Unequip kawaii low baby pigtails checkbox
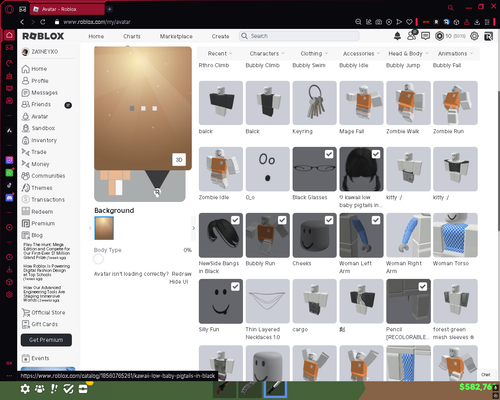Screen dimensions: 500x400 (376, 154)
